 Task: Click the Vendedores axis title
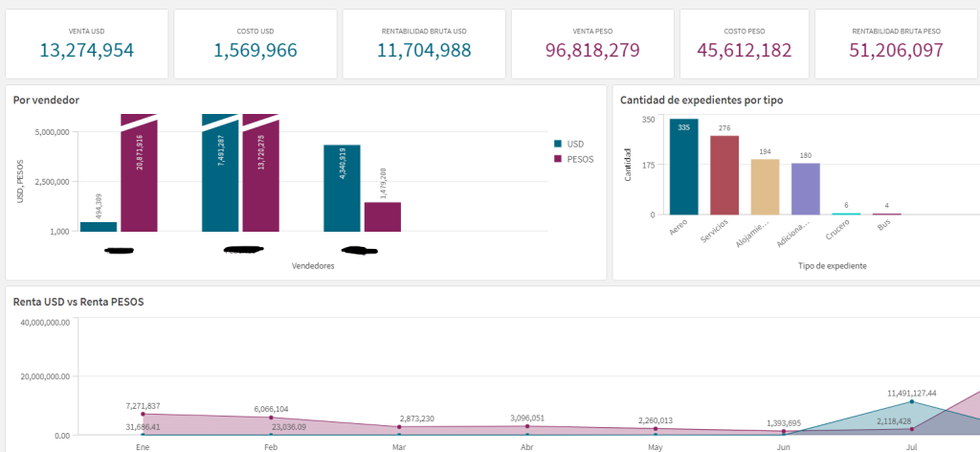pyautogui.click(x=313, y=265)
